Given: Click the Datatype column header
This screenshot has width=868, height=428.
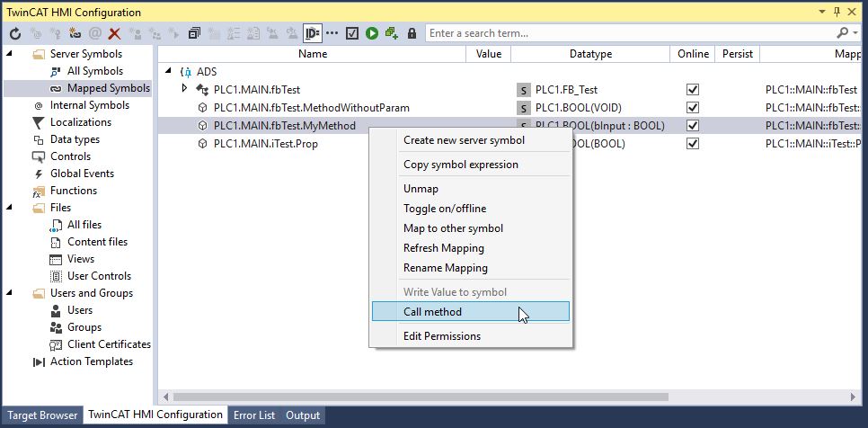Looking at the screenshot, I should point(590,54).
